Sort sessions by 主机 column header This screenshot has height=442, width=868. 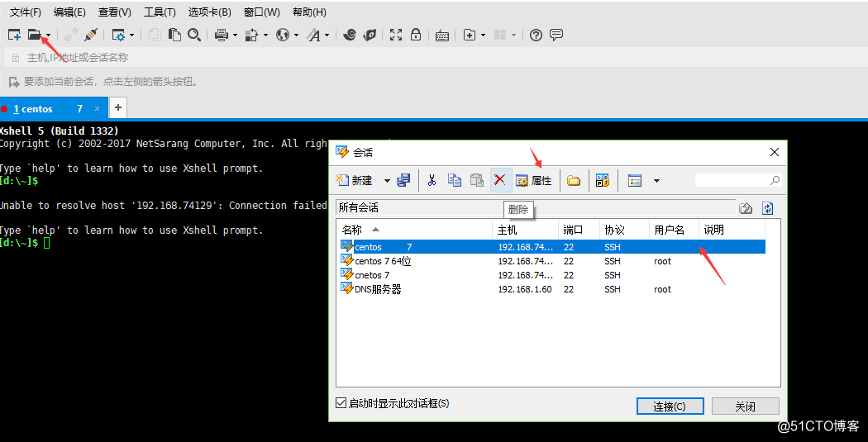[525, 230]
